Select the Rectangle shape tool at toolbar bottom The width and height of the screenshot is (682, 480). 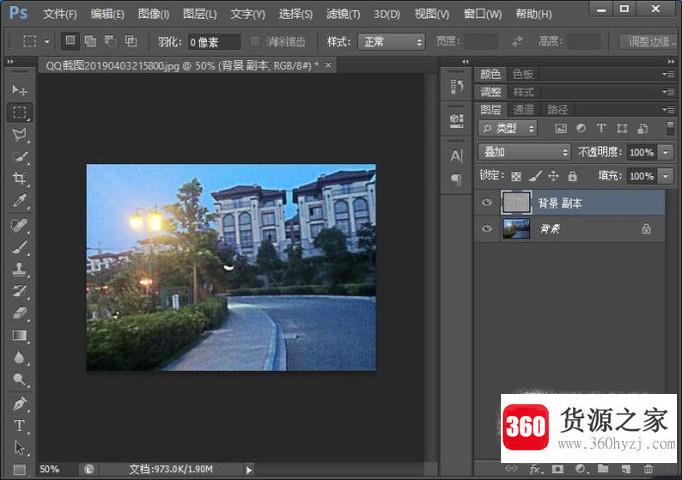19,470
